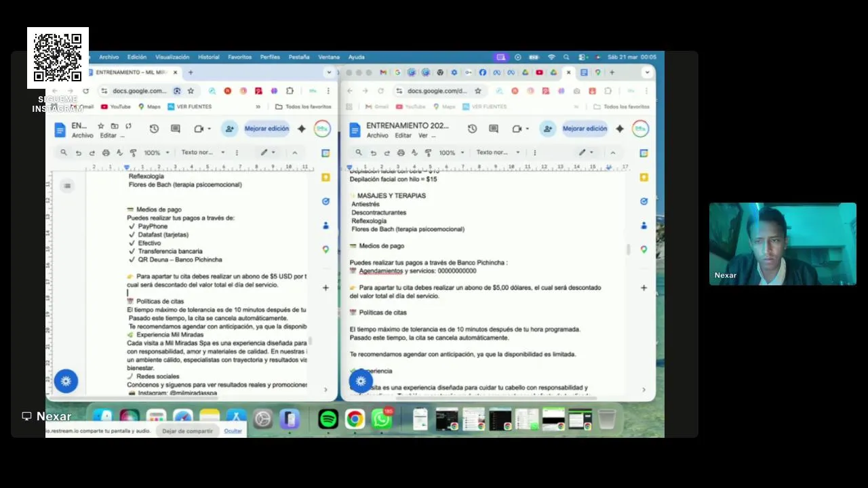868x488 pixels.
Task: Search menus with magnifier in left Docs toolbar
Action: coord(64,152)
